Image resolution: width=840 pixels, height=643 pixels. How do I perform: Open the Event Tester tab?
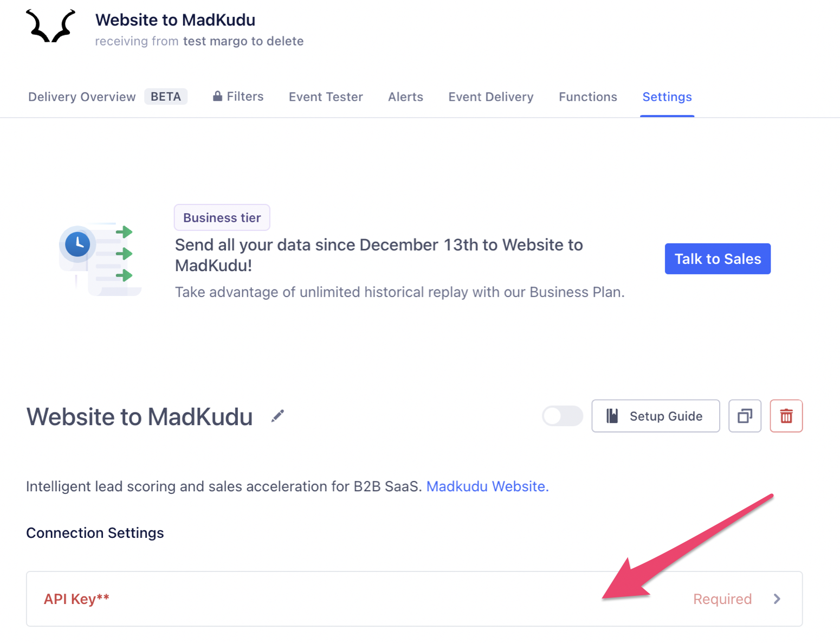(326, 97)
